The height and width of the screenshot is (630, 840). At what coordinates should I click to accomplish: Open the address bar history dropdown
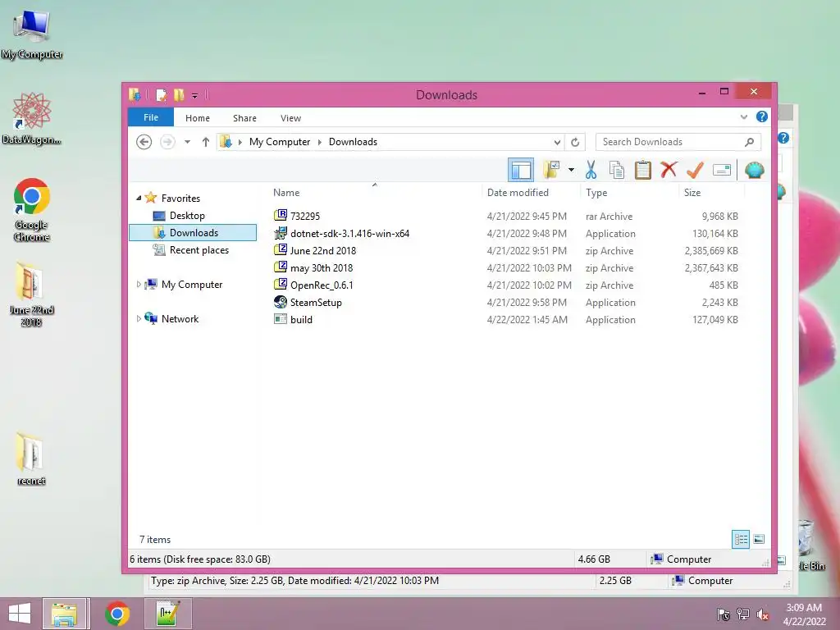coord(557,142)
